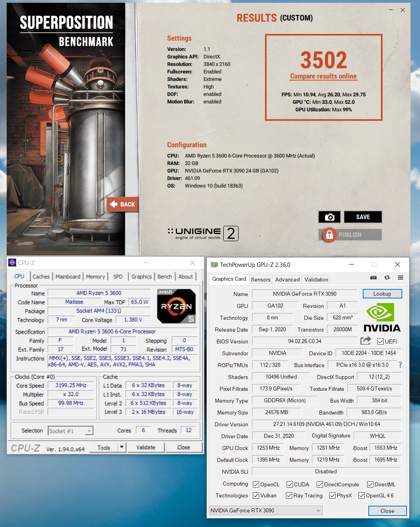Click the Validate button in CPU-Z
Image resolution: width=420 pixels, height=527 pixels.
tap(146, 447)
